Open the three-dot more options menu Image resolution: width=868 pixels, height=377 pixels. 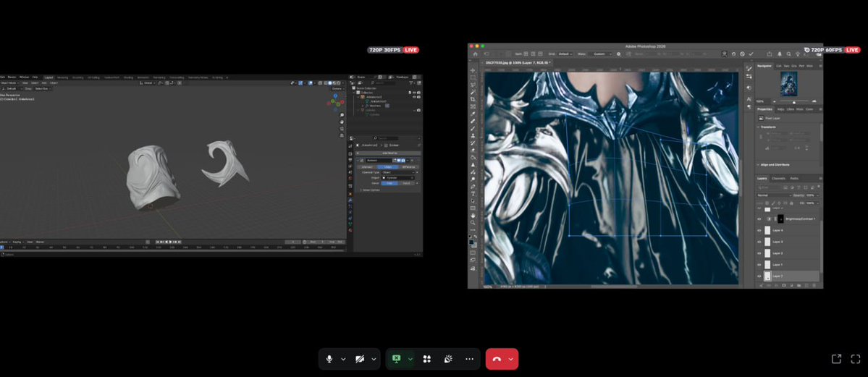[x=469, y=359]
